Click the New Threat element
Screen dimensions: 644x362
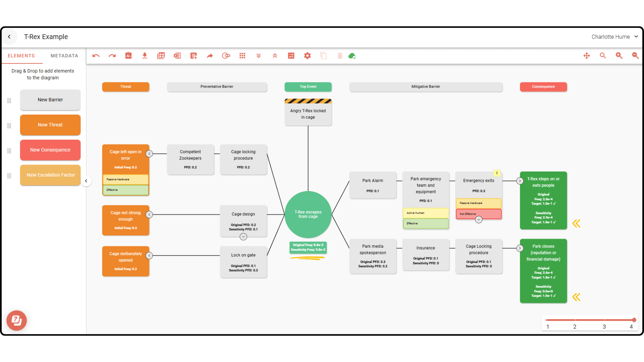pyautogui.click(x=50, y=125)
